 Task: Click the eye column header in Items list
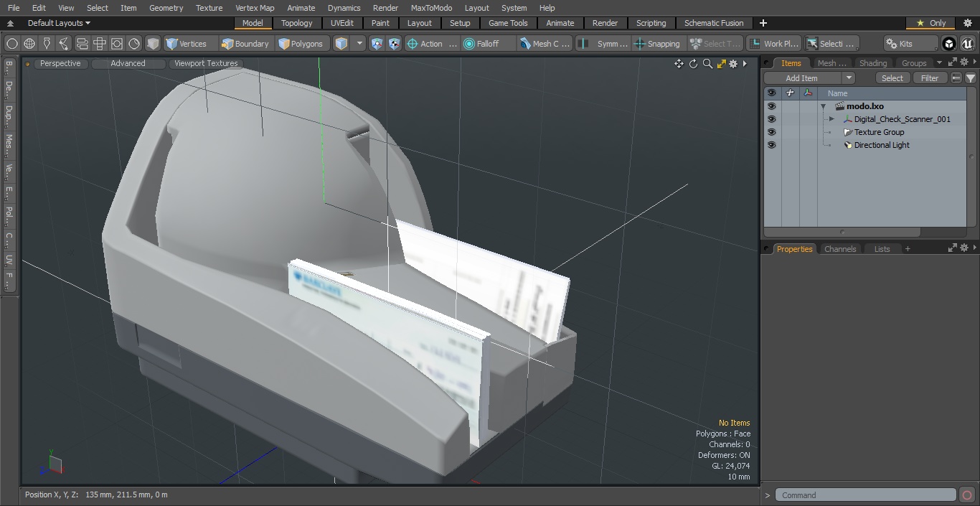[771, 93]
